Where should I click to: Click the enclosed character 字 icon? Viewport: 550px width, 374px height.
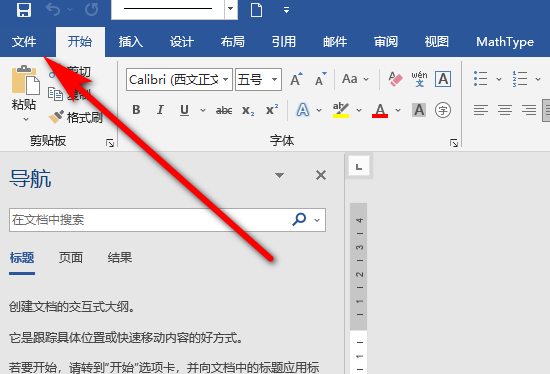click(443, 110)
